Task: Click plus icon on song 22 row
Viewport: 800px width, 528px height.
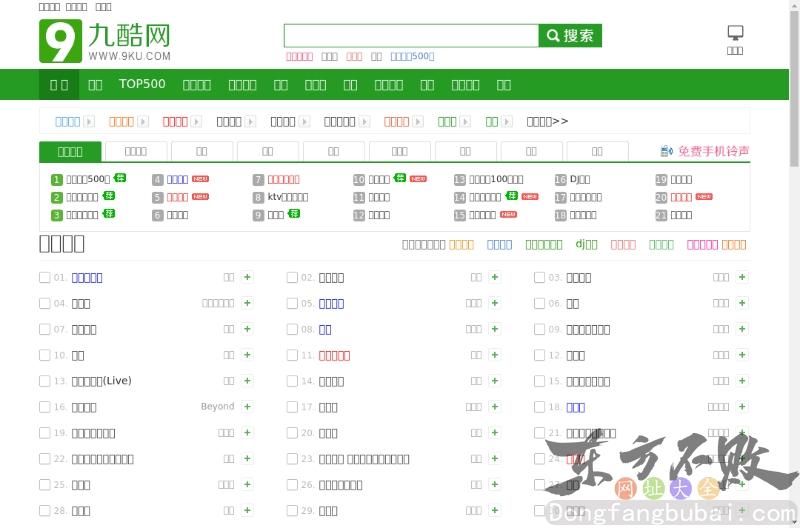Action: [x=247, y=458]
